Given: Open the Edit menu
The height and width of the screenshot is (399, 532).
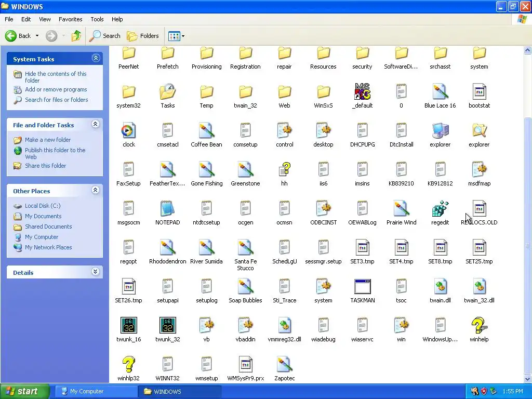Looking at the screenshot, I should 26,19.
